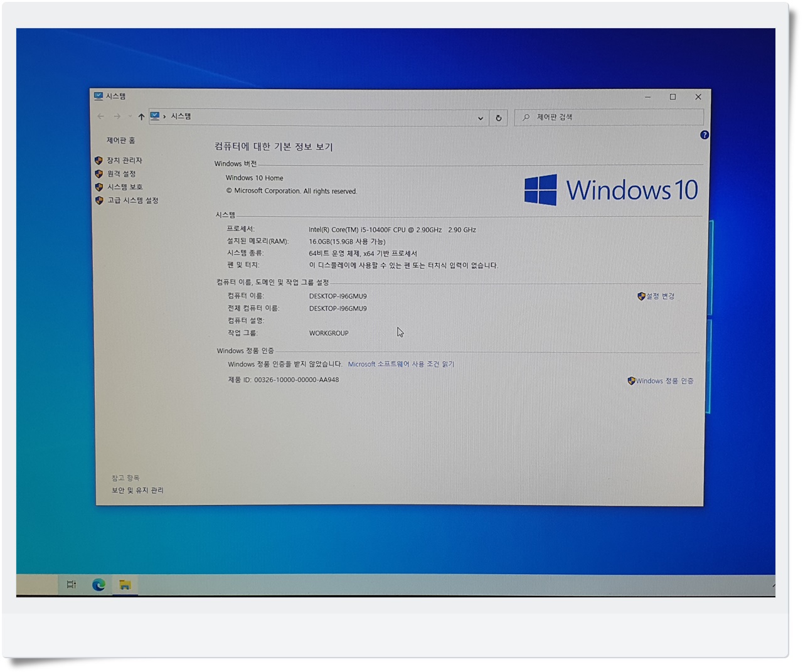Click product ID 00326-10000-00000-AA948
The image size is (803, 672).
pos(296,380)
